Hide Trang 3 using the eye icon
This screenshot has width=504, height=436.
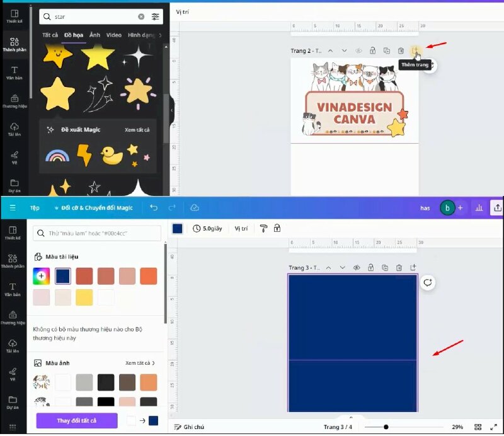[357, 268]
